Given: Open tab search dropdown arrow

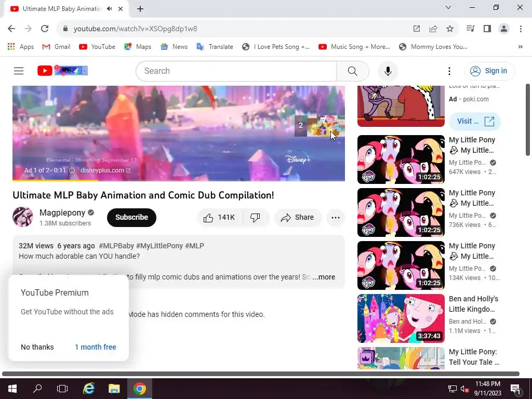Looking at the screenshot, I should point(448,7).
